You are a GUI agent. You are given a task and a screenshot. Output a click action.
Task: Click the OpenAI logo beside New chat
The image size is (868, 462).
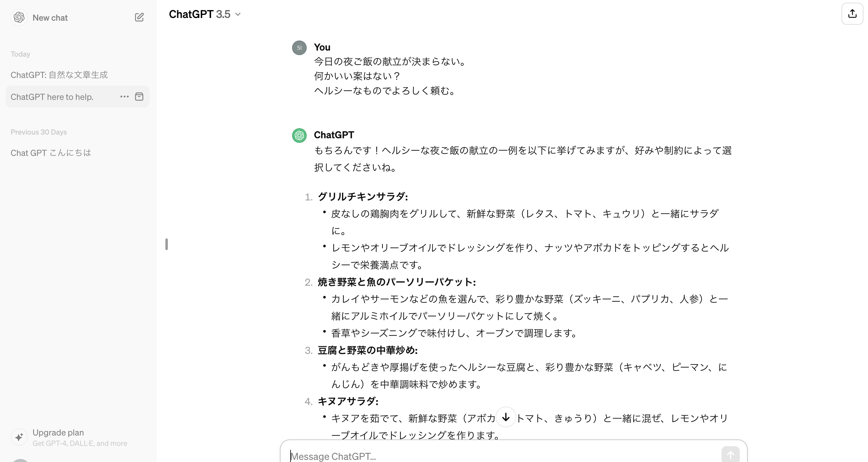[x=19, y=17]
